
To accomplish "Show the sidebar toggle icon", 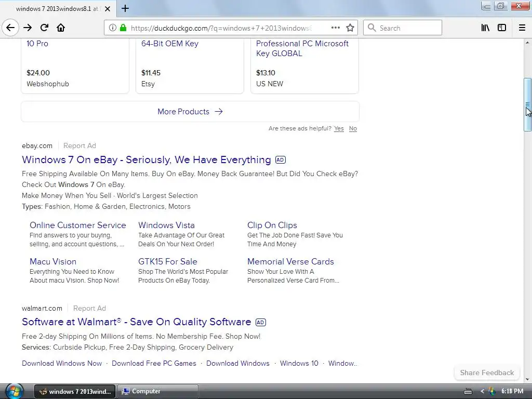I will [x=502, y=28].
